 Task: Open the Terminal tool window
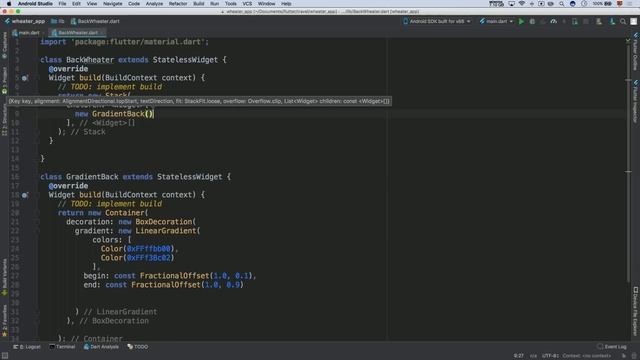[x=62, y=347]
